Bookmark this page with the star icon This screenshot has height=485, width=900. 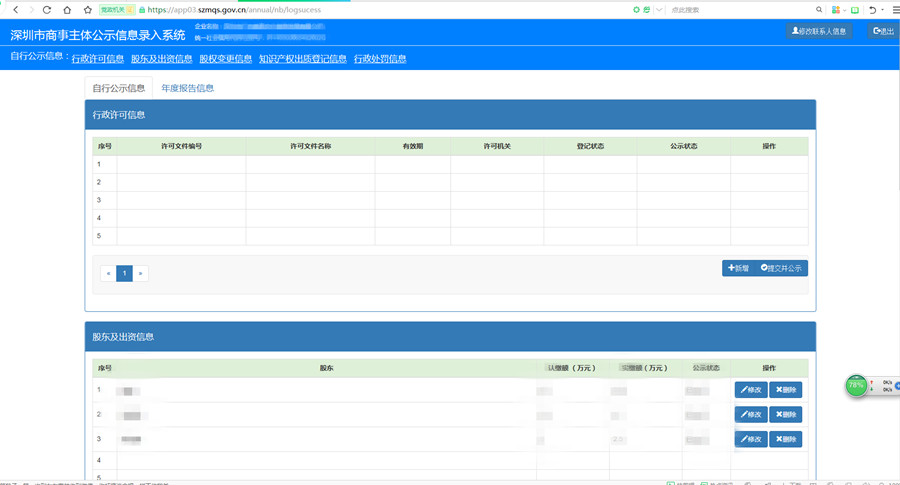pos(87,10)
